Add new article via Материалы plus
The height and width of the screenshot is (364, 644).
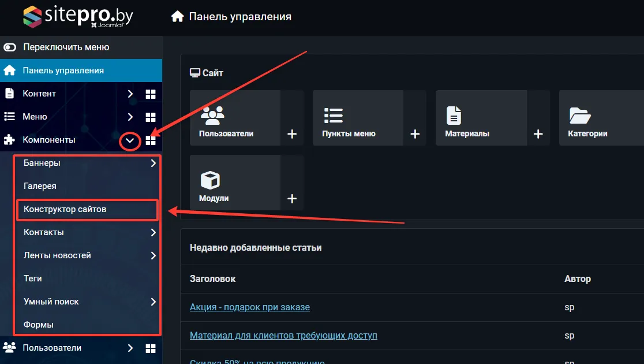(x=538, y=134)
